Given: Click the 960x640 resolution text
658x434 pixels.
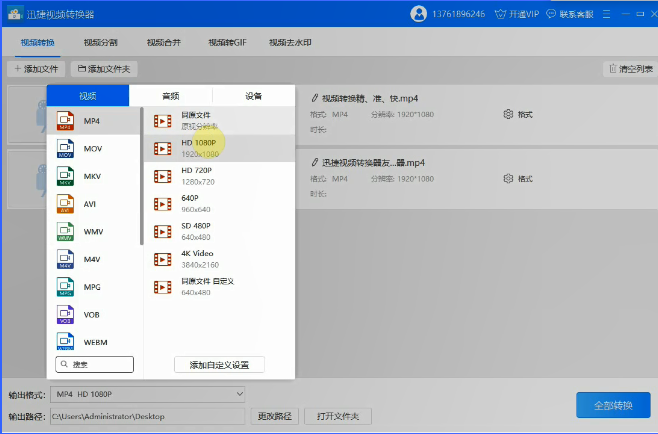Looking at the screenshot, I should [196, 209].
